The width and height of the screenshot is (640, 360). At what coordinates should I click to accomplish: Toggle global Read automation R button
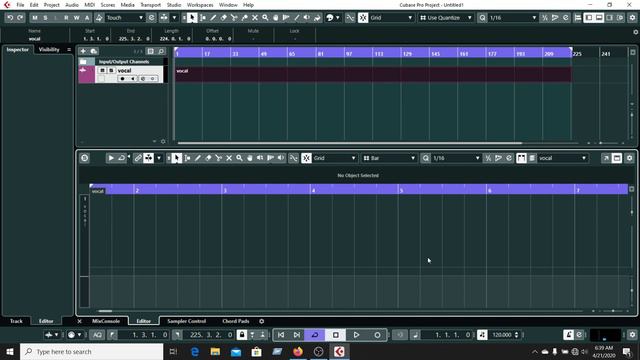coord(66,18)
